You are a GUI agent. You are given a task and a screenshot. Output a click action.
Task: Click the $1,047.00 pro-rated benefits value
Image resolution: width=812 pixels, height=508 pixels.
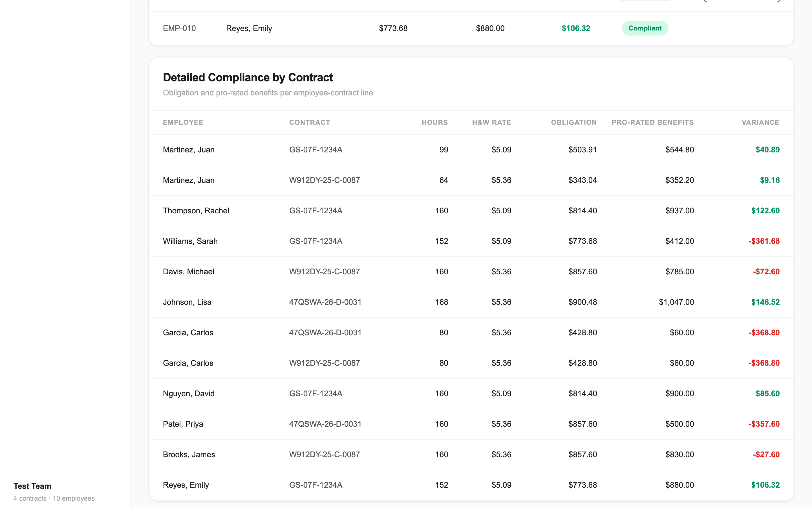click(676, 302)
